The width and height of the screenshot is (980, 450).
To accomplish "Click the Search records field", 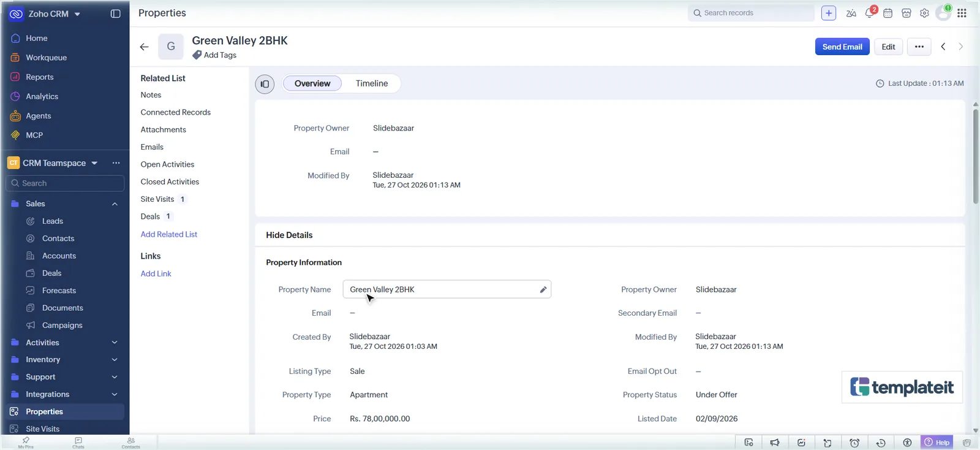I will [751, 13].
